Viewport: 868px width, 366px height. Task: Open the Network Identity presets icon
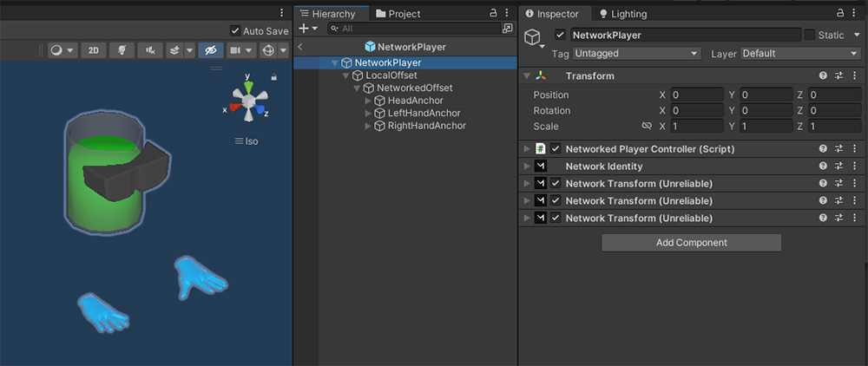(x=838, y=166)
